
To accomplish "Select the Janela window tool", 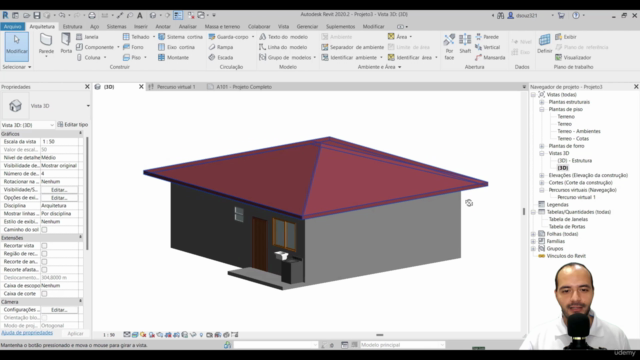I will [x=87, y=37].
